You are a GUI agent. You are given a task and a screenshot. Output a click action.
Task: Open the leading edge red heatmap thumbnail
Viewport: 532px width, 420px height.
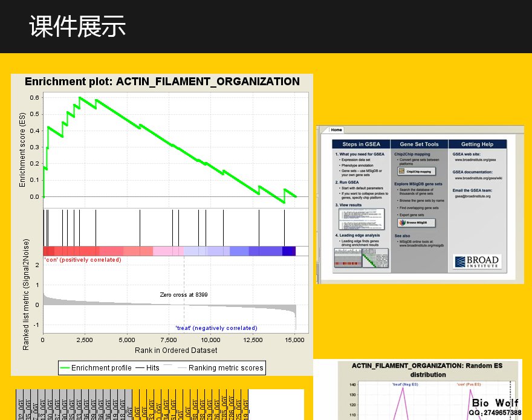point(348,258)
